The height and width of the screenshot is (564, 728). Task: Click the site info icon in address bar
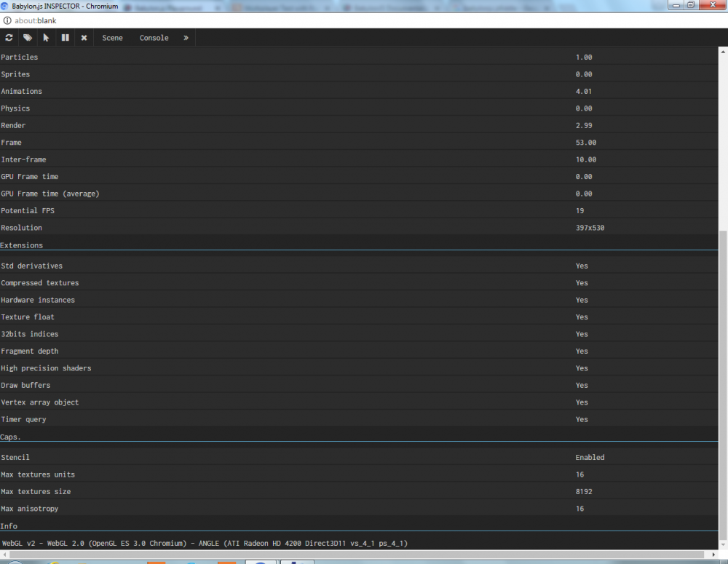tap(7, 20)
